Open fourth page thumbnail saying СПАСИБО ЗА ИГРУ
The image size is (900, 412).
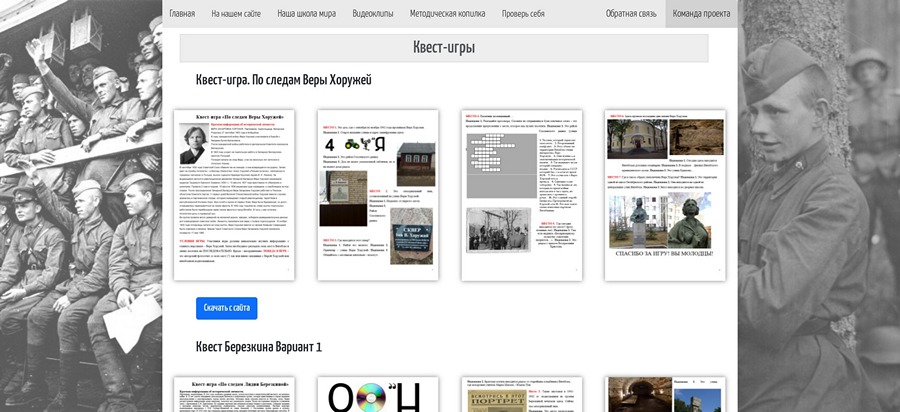665,195
